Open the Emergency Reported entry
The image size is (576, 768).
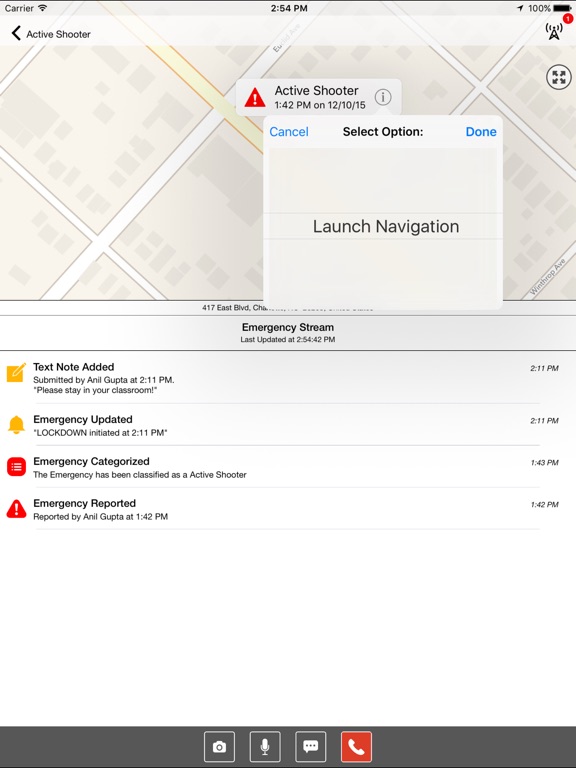tap(288, 509)
